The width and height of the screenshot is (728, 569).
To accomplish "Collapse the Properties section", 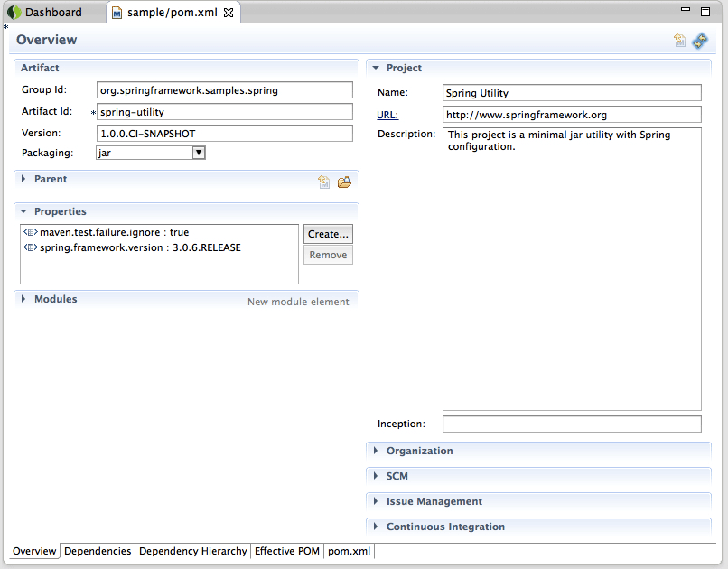I will point(23,211).
